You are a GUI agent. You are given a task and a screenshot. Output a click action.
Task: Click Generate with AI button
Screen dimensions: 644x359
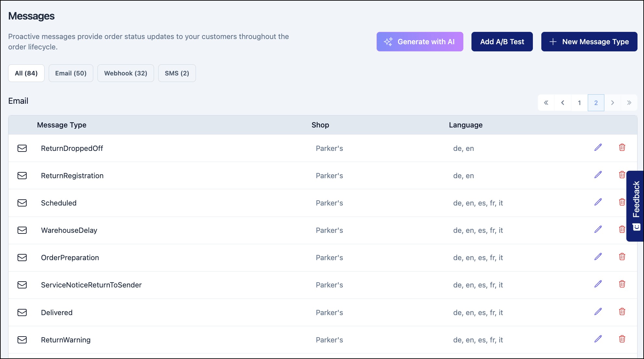[x=420, y=42]
